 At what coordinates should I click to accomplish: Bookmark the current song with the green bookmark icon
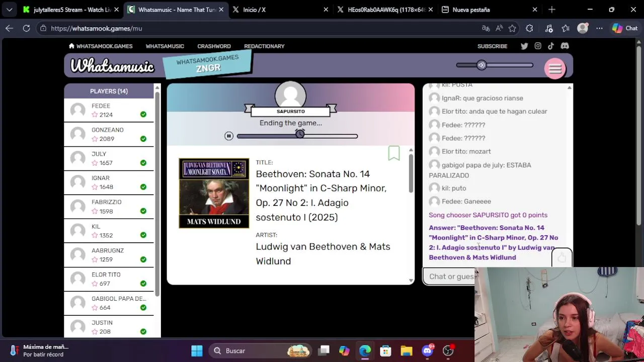pyautogui.click(x=394, y=153)
